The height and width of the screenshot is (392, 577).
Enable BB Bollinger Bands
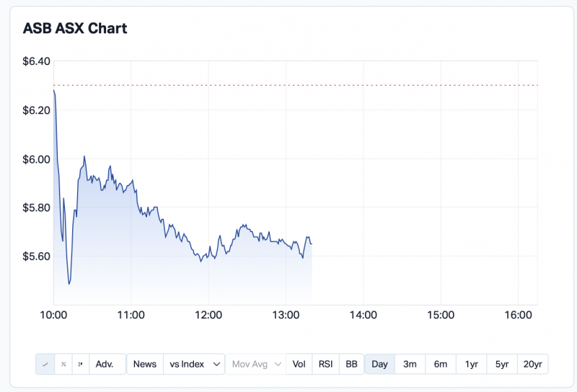point(351,364)
